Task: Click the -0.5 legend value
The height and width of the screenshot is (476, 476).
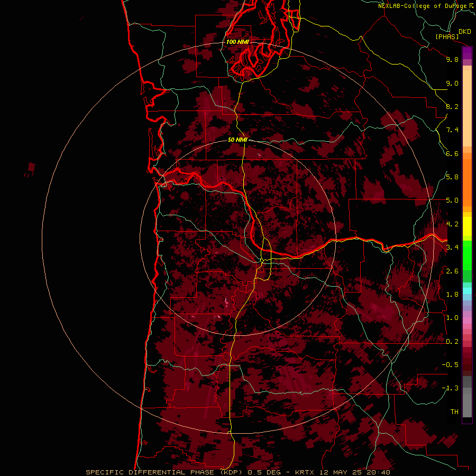Action: (x=450, y=365)
